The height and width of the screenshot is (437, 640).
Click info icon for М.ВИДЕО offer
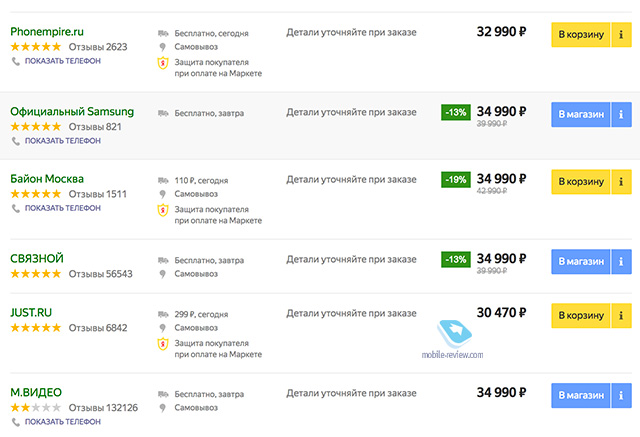tap(621, 395)
